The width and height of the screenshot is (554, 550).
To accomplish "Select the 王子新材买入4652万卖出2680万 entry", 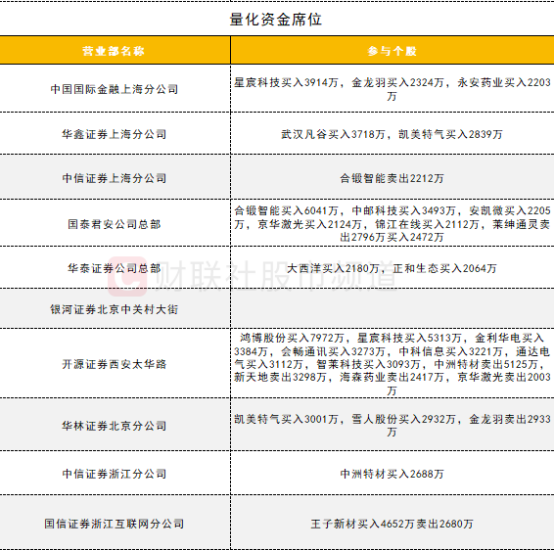I will [392, 524].
